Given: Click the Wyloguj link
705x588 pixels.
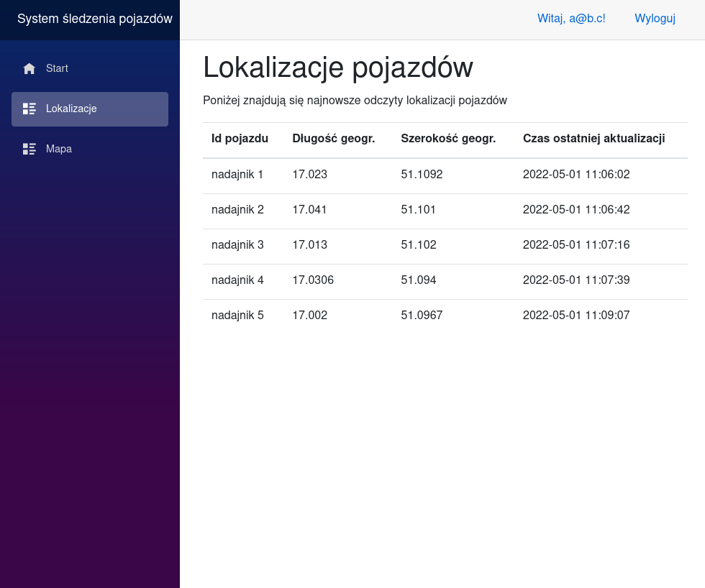Looking at the screenshot, I should pyautogui.click(x=655, y=19).
